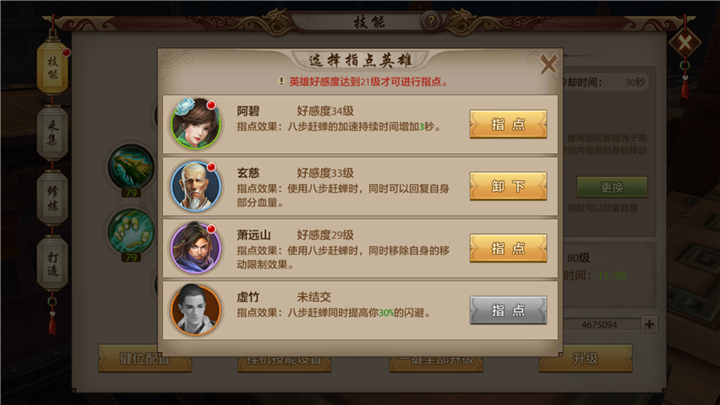Image resolution: width=720 pixels, height=405 pixels.
Task: Select 玄慈 hero portrait
Action: (x=196, y=186)
